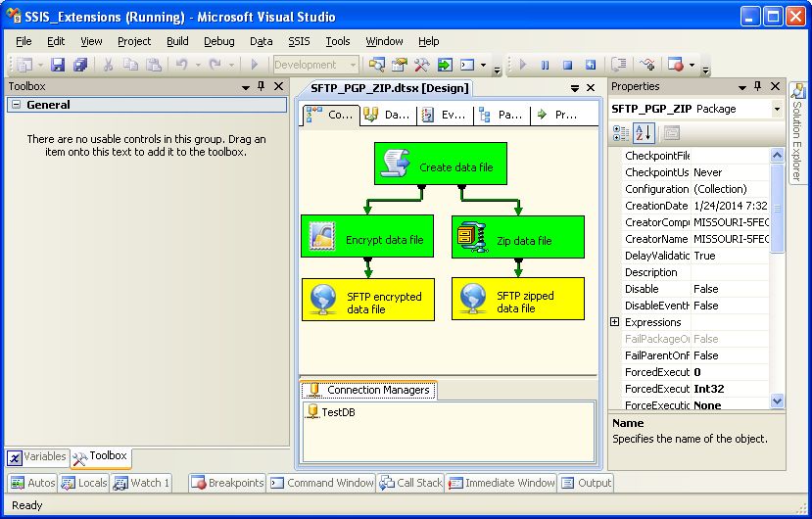Open the Toolbox panel window position dropdown
The height and width of the screenshot is (519, 812).
(x=246, y=87)
